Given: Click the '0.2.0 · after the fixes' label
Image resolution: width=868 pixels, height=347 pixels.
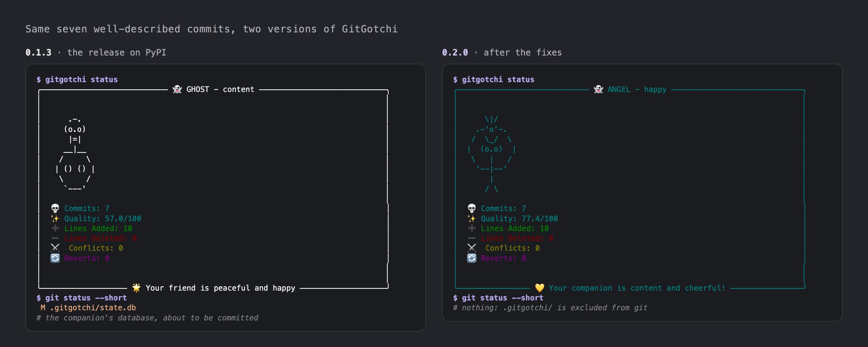Looking at the screenshot, I should pos(502,52).
